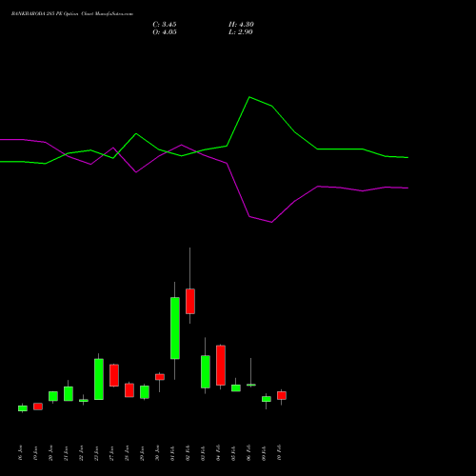Click the '28 Jan' date label

[127, 453]
